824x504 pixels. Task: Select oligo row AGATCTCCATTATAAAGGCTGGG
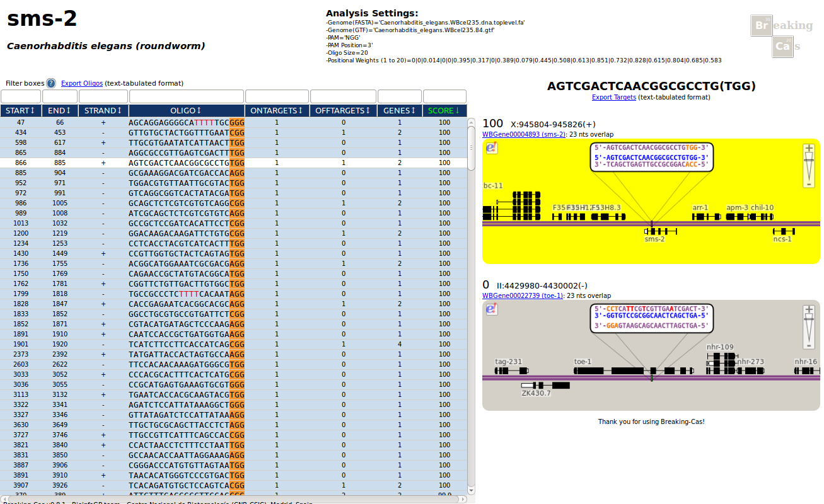[x=233, y=404]
